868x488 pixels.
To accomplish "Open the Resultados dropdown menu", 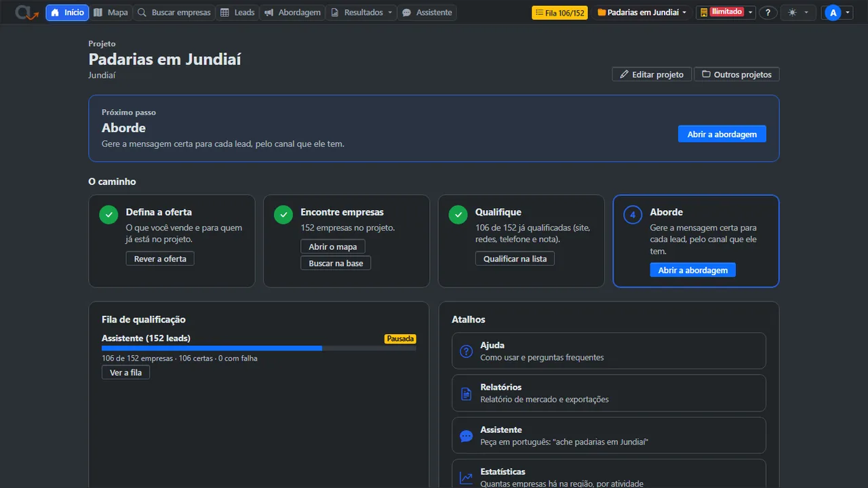I will [x=362, y=12].
